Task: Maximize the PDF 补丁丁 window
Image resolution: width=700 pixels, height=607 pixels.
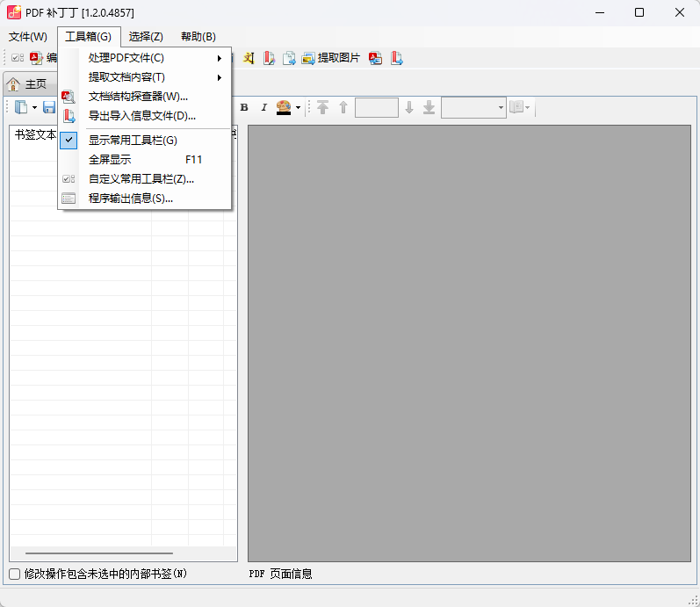Action: pos(639,12)
